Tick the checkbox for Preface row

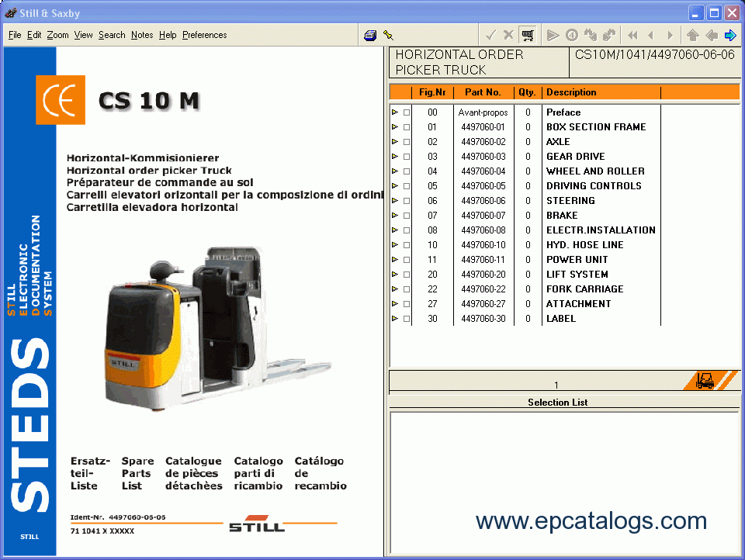click(407, 112)
